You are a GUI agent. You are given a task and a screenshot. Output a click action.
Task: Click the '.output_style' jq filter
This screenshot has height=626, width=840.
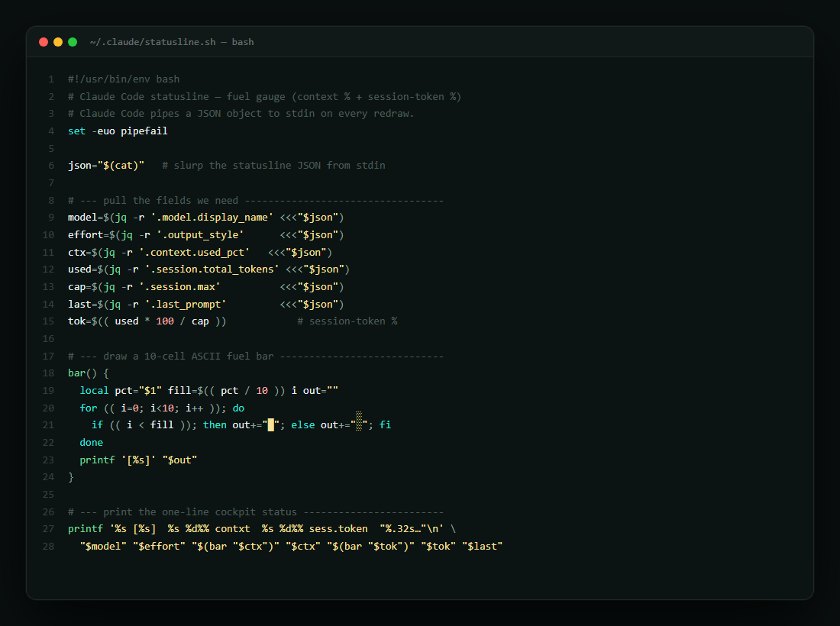pyautogui.click(x=200, y=235)
